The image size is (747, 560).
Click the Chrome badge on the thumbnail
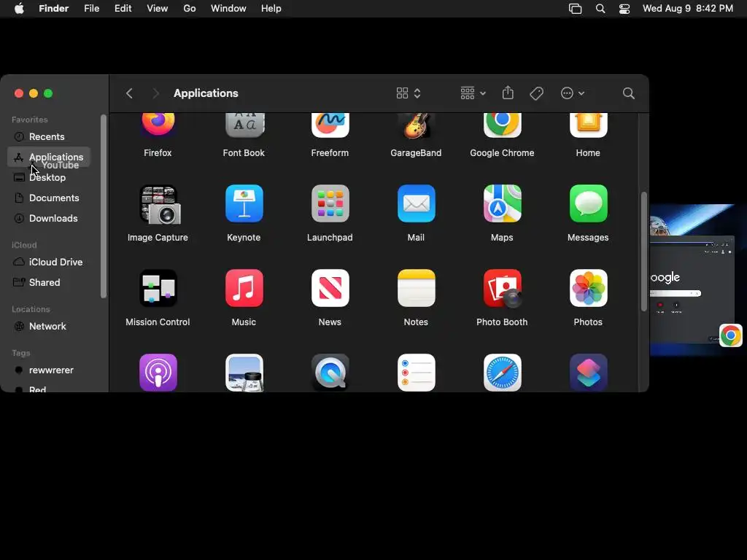tap(731, 335)
